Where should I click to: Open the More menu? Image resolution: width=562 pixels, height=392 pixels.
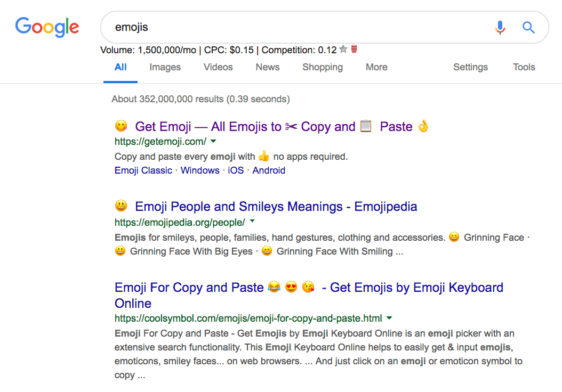point(376,67)
